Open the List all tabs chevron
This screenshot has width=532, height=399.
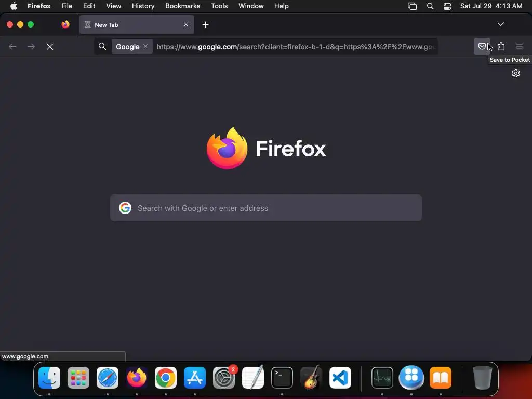pyautogui.click(x=501, y=24)
